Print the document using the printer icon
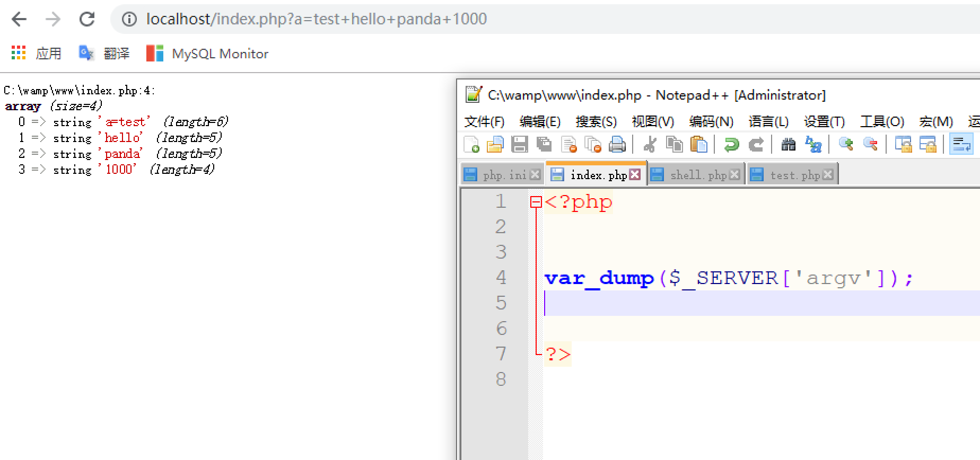This screenshot has height=460, width=980. coord(617,144)
